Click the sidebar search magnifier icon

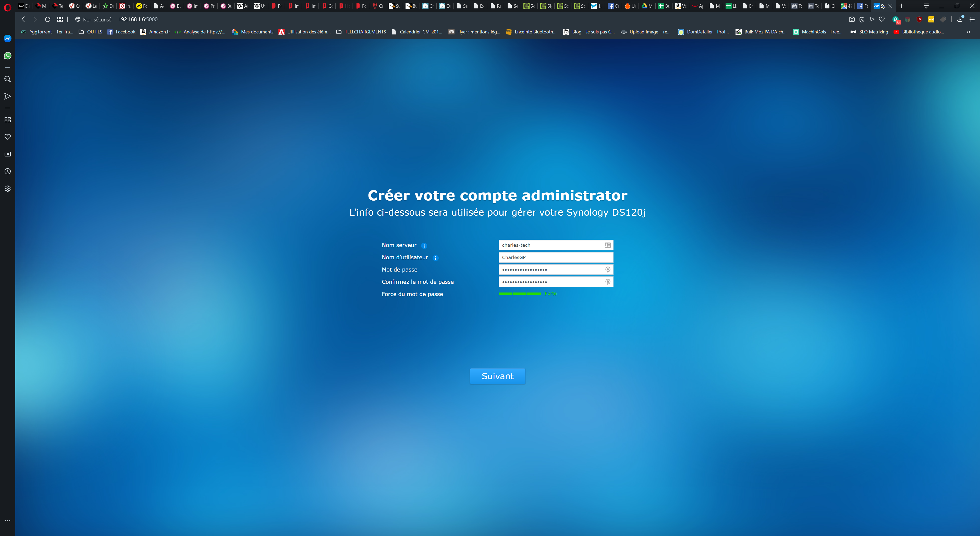[x=8, y=79]
